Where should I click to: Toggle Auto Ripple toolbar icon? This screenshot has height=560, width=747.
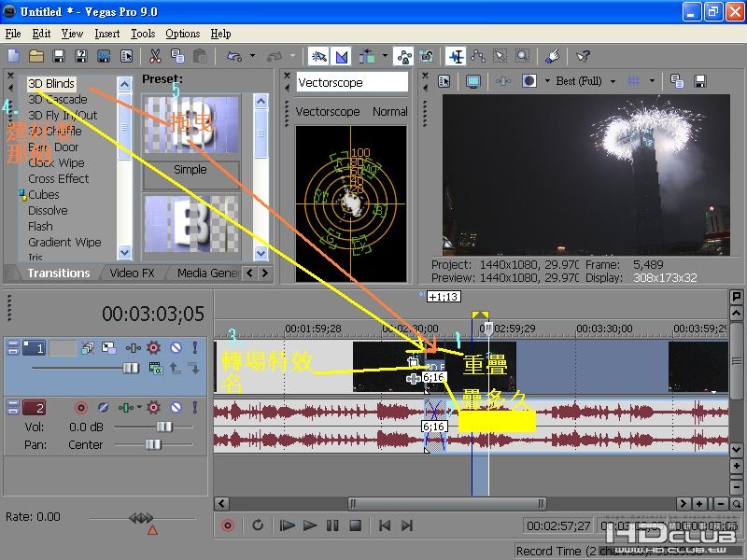pyautogui.click(x=367, y=56)
